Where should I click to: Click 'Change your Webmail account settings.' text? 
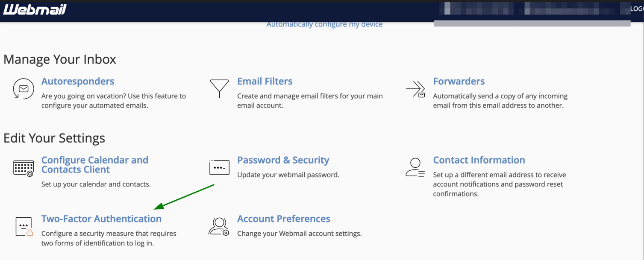pos(300,234)
